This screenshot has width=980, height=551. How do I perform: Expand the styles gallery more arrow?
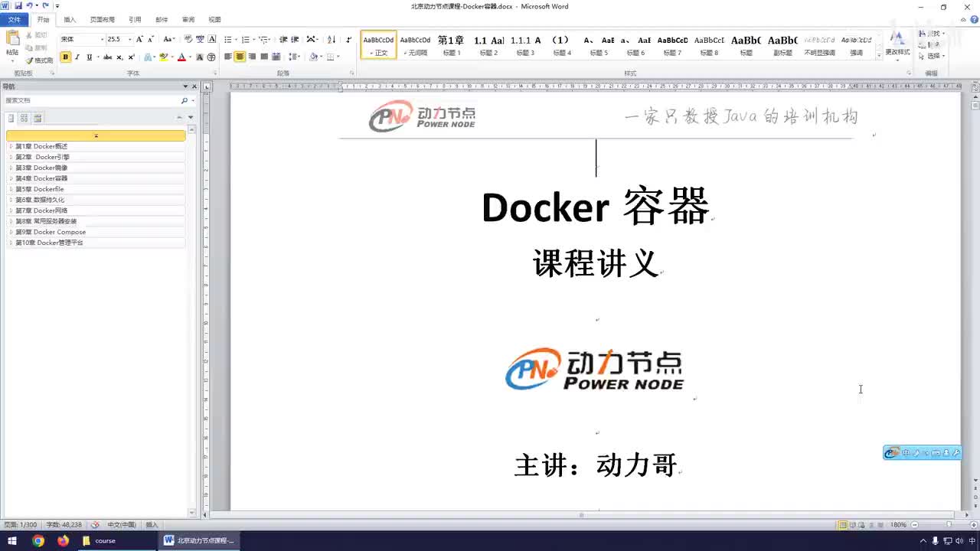pyautogui.click(x=878, y=55)
